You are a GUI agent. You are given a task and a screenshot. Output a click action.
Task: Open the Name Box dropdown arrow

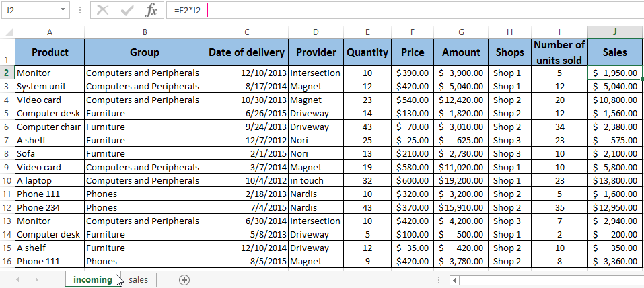(63, 10)
